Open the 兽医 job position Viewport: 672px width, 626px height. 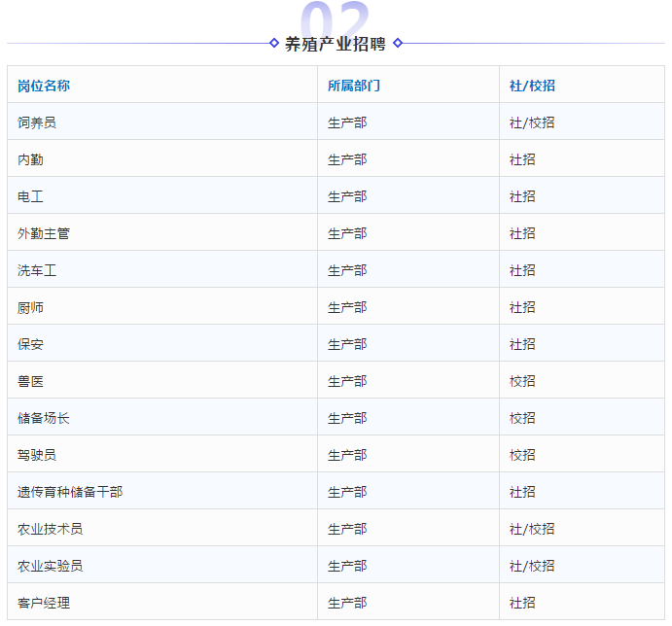(x=30, y=381)
